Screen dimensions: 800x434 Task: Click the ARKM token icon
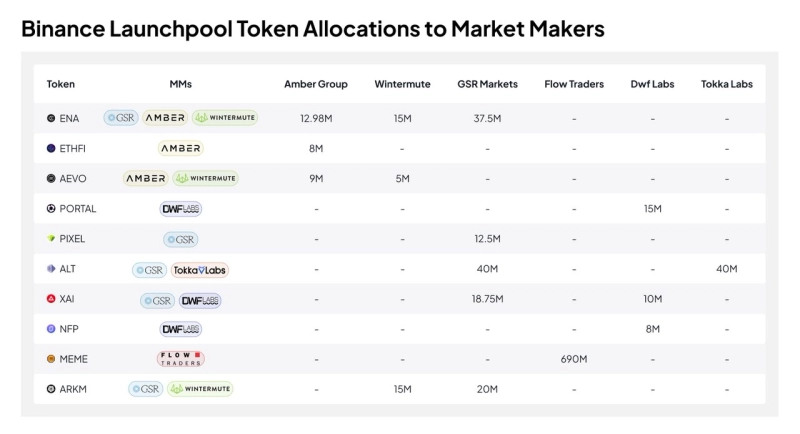coord(51,389)
